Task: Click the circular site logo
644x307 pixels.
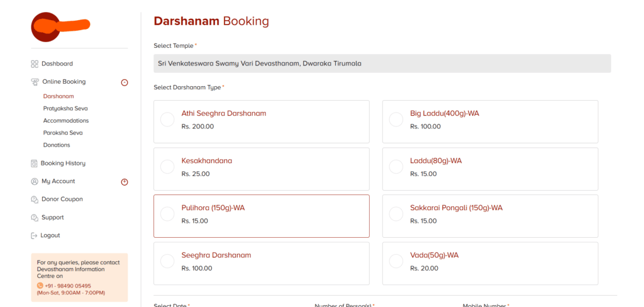Action: [46, 26]
